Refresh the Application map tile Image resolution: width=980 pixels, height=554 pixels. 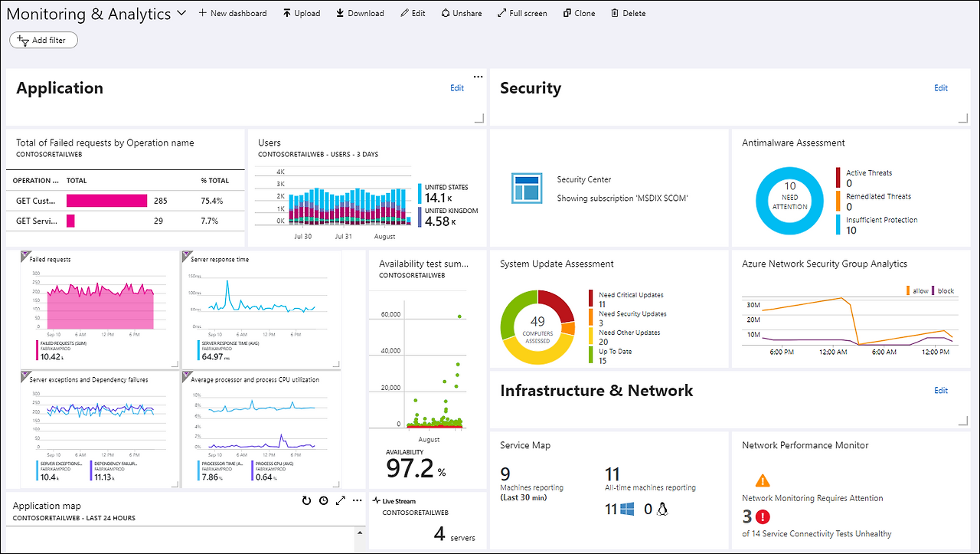click(x=306, y=500)
